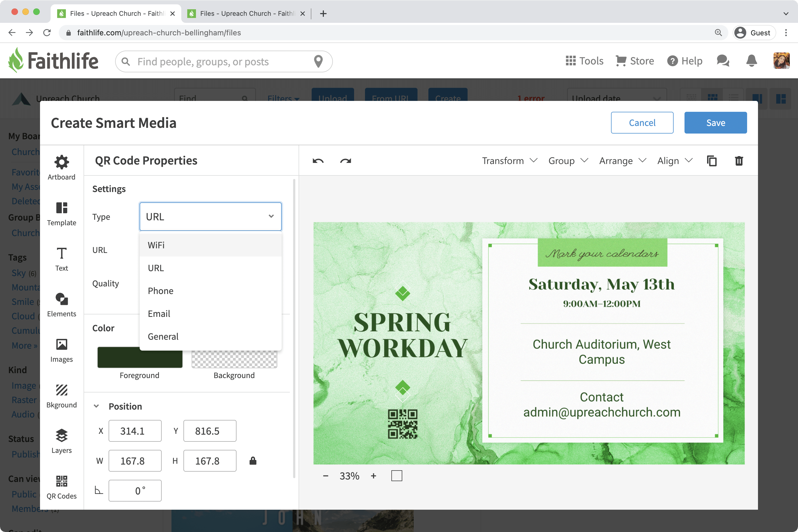Select Church Auditorium, West Campus text
The height and width of the screenshot is (532, 798).
[601, 352]
